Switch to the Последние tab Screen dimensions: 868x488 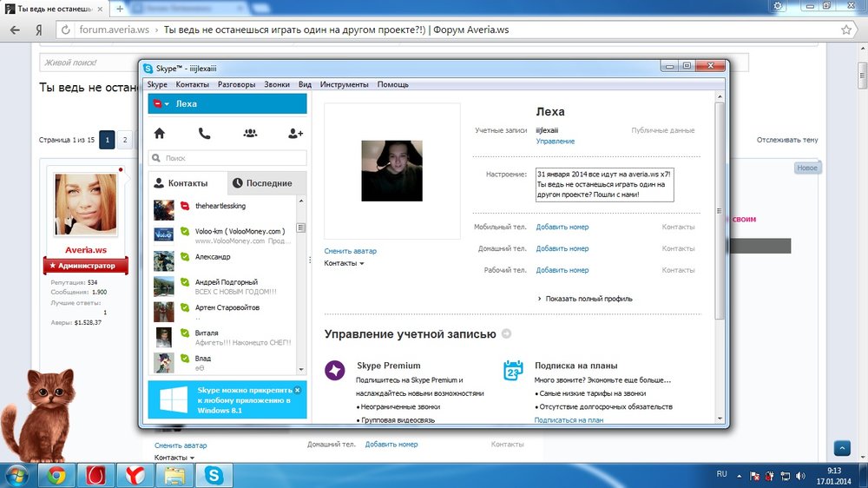click(x=267, y=183)
